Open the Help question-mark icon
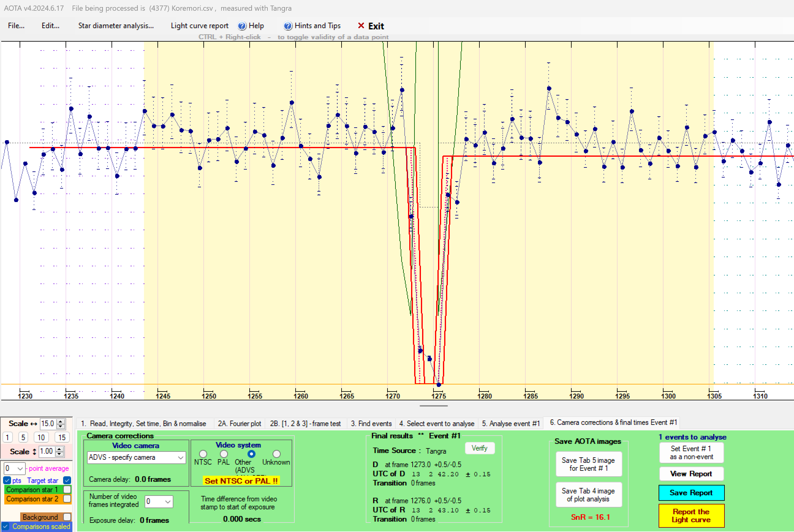 point(242,26)
